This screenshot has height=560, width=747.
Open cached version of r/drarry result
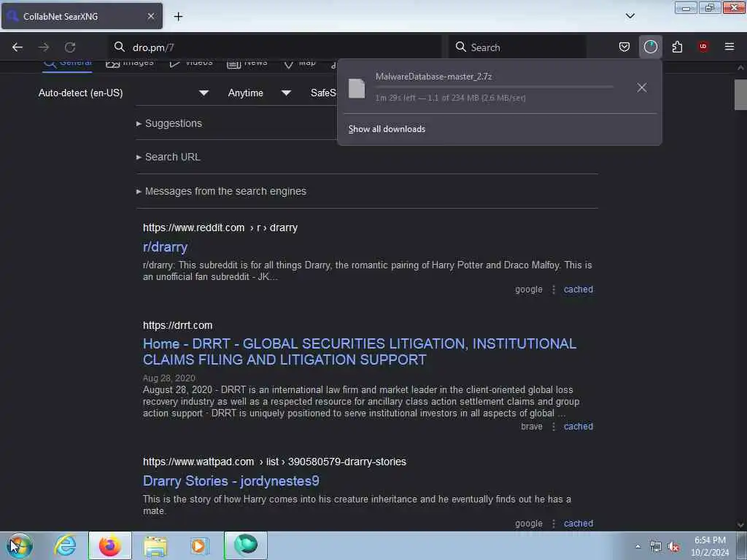pos(578,289)
